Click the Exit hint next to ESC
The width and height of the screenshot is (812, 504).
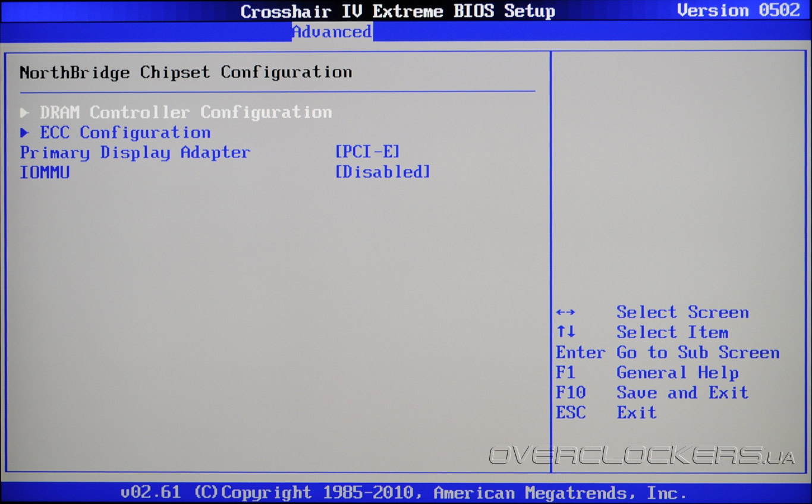(637, 412)
